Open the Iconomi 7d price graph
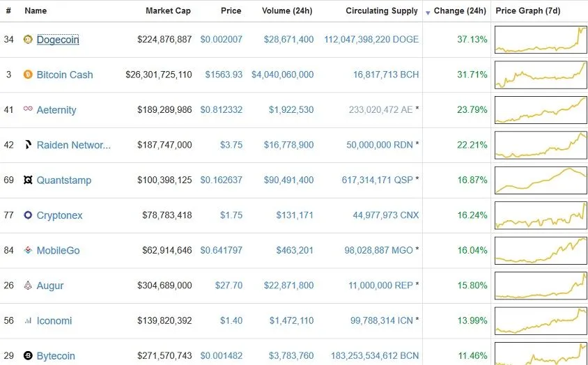 (x=541, y=320)
